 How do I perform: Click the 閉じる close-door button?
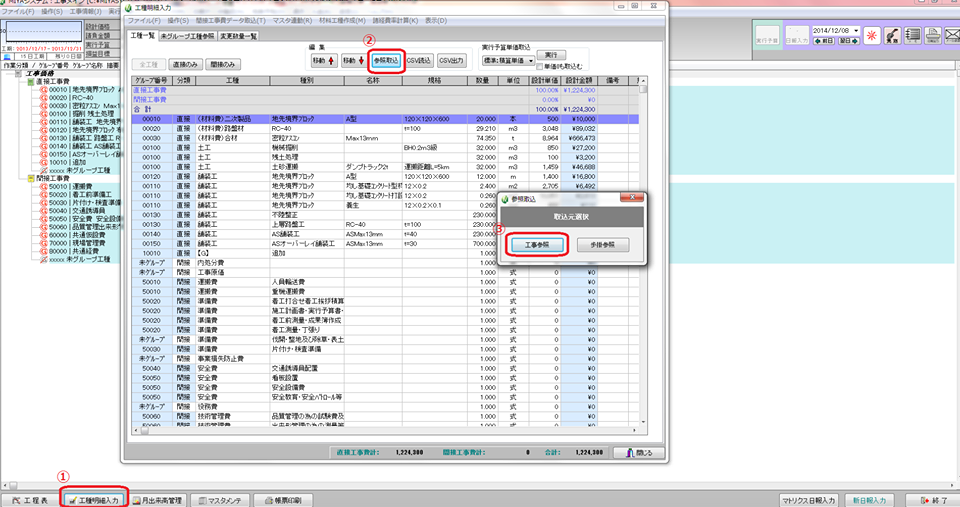pyautogui.click(x=639, y=453)
